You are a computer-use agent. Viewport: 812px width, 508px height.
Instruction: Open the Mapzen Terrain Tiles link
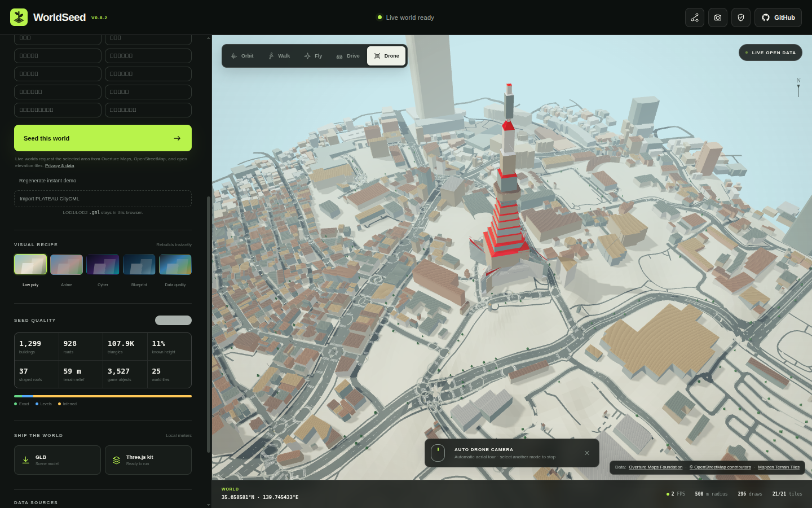(779, 467)
